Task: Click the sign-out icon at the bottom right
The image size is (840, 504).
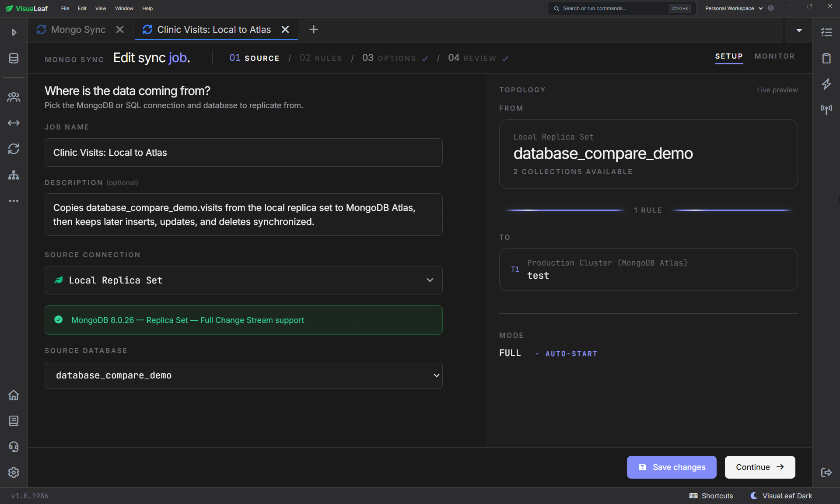Action: point(826,472)
